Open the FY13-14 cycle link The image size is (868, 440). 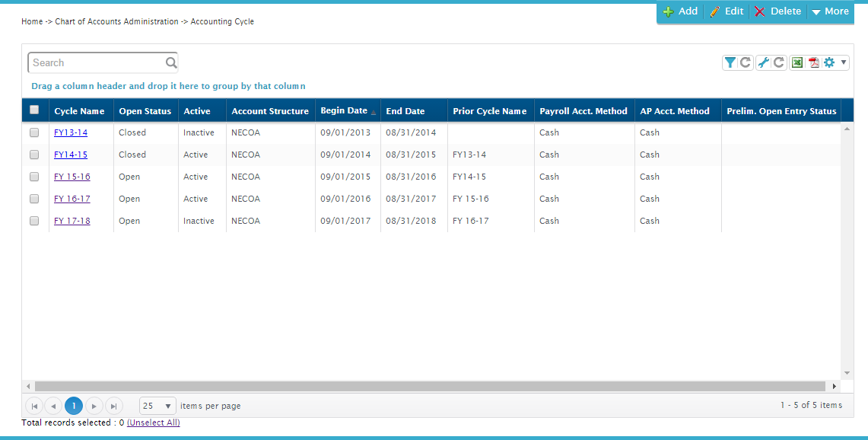coord(71,132)
